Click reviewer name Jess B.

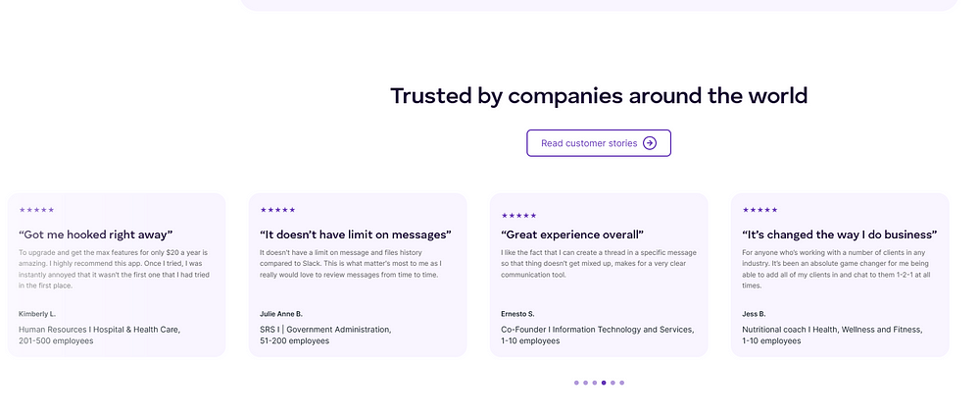click(x=754, y=314)
